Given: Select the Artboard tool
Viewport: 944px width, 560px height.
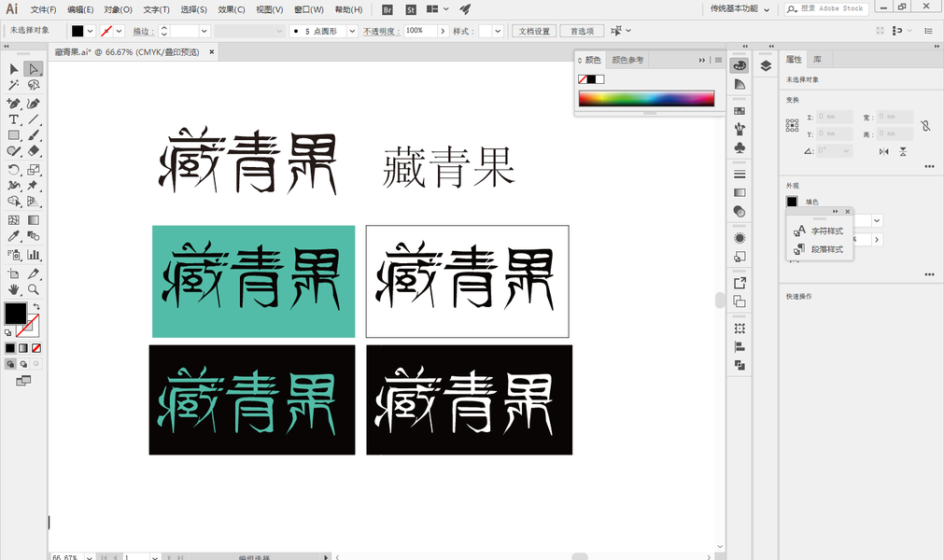Looking at the screenshot, I should coord(14,273).
